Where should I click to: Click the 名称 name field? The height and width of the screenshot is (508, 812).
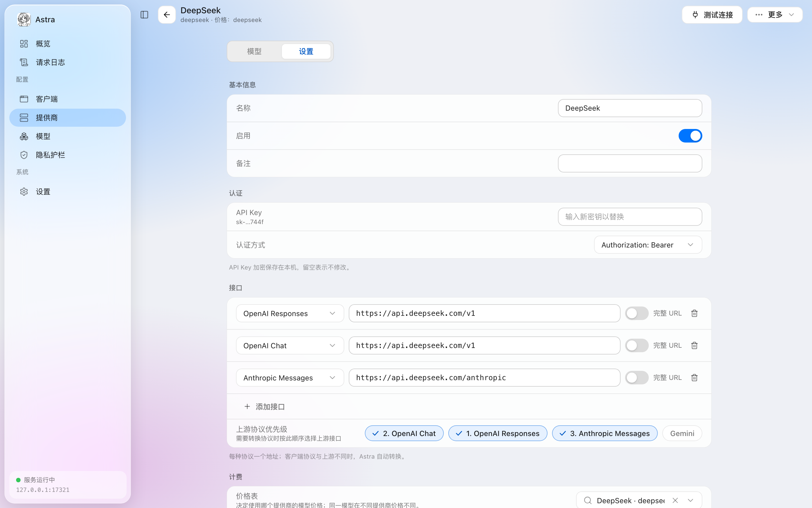click(x=630, y=108)
